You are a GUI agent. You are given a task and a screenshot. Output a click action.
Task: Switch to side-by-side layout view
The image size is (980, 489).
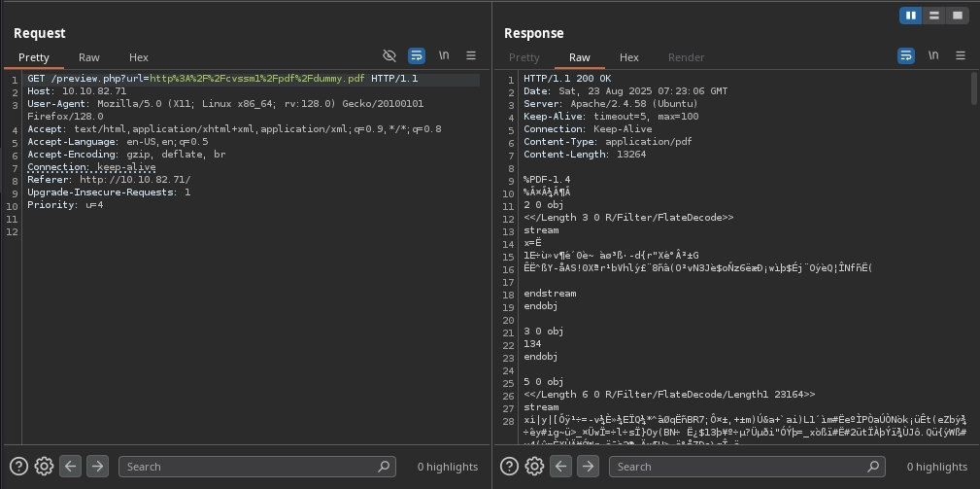(911, 16)
